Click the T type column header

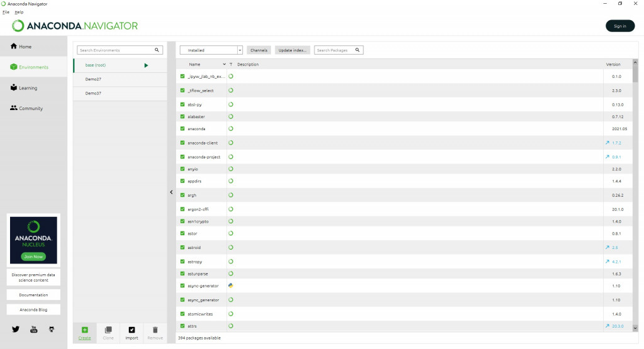tap(231, 65)
